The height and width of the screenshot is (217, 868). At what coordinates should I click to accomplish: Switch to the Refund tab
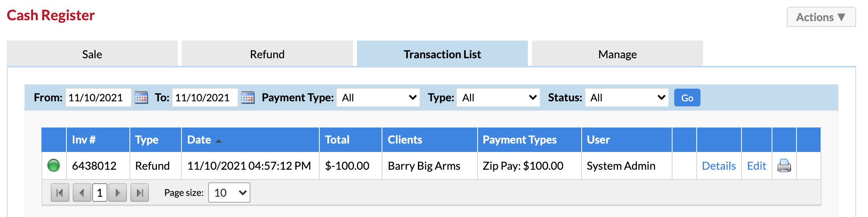[x=267, y=54]
